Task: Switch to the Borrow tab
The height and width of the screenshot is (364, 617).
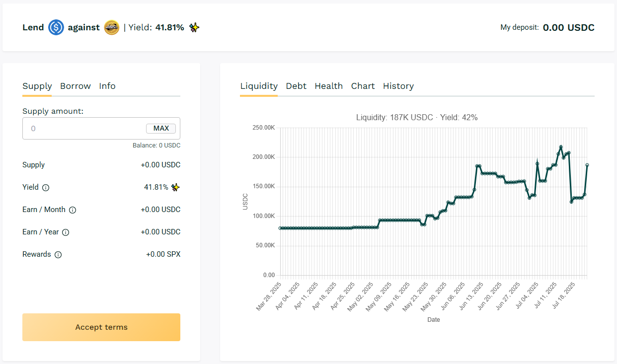Action: [76, 86]
